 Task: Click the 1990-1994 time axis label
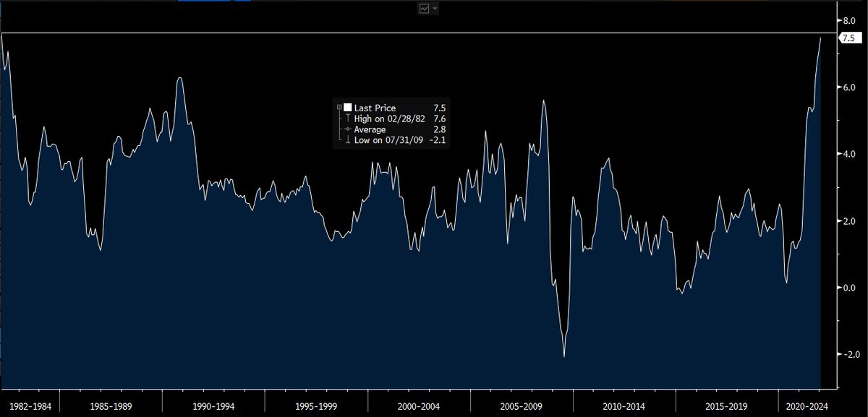click(213, 408)
